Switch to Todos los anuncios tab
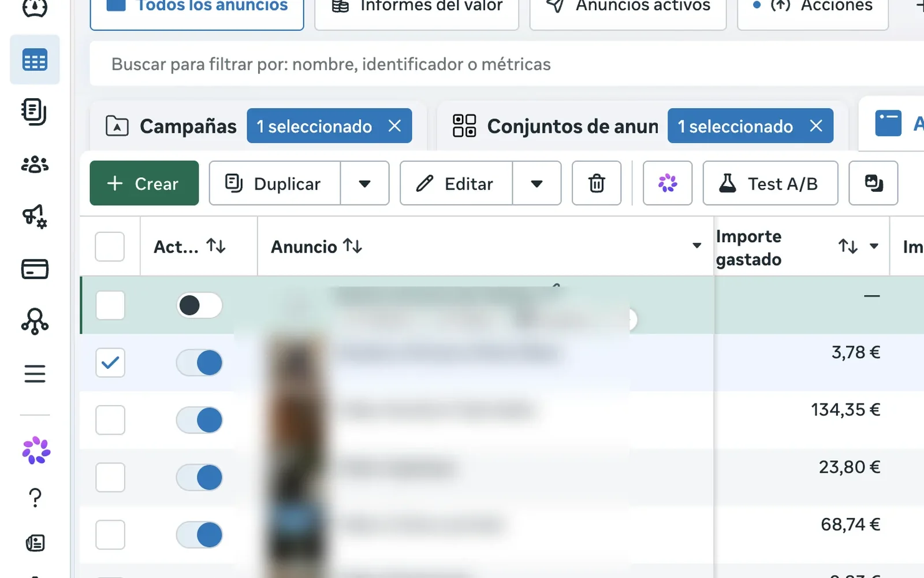Image resolution: width=924 pixels, height=578 pixels. point(197,12)
